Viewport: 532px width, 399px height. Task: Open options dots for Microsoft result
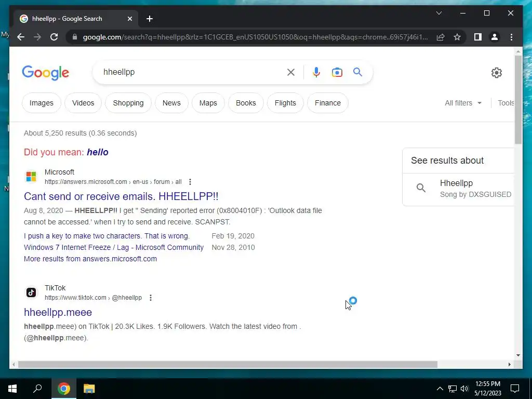[190, 182]
